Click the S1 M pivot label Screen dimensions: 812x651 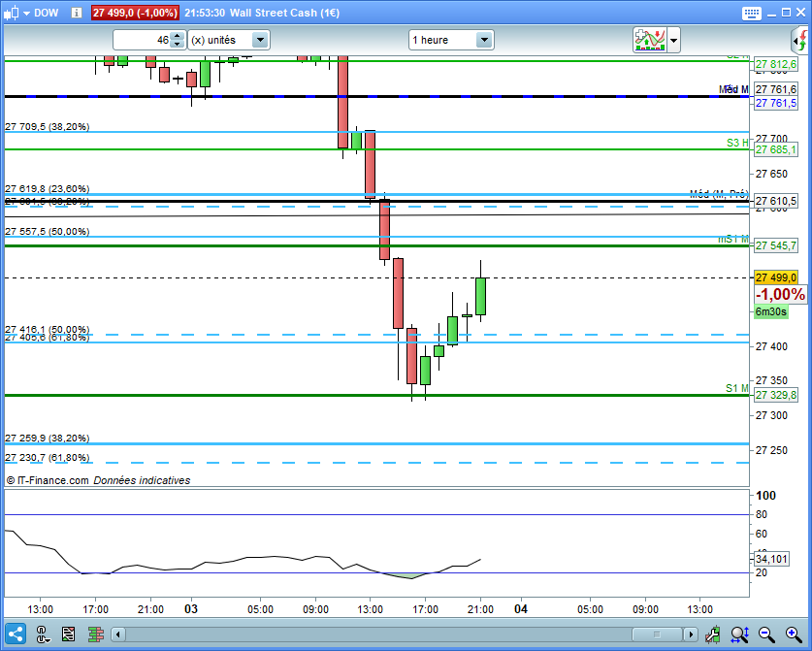point(737,388)
